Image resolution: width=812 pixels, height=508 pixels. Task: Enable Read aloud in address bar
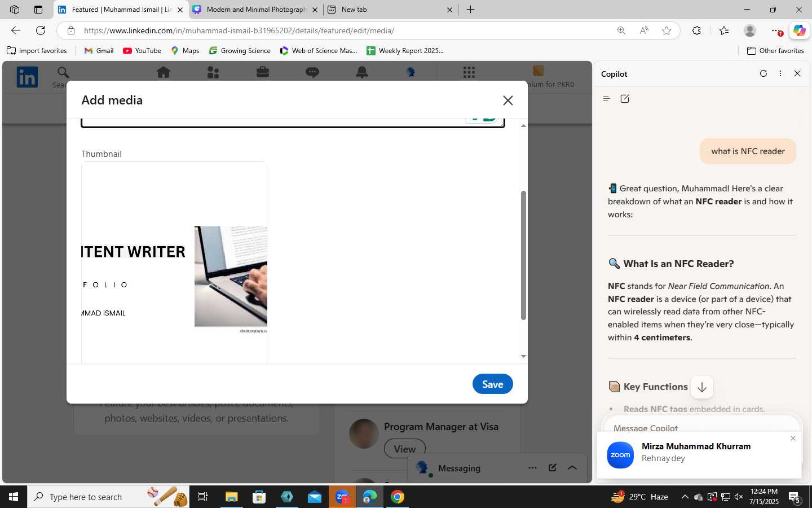pos(644,30)
